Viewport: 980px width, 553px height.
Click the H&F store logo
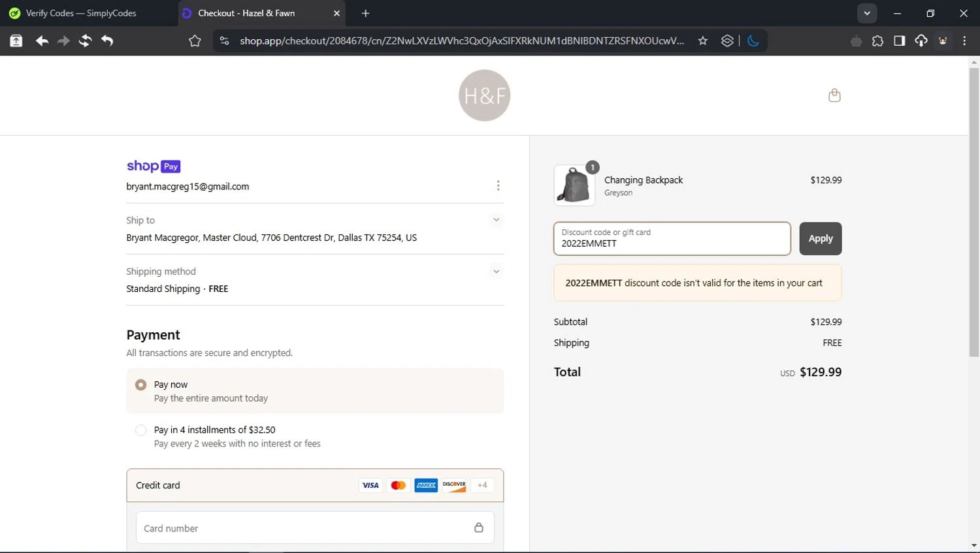(x=484, y=95)
